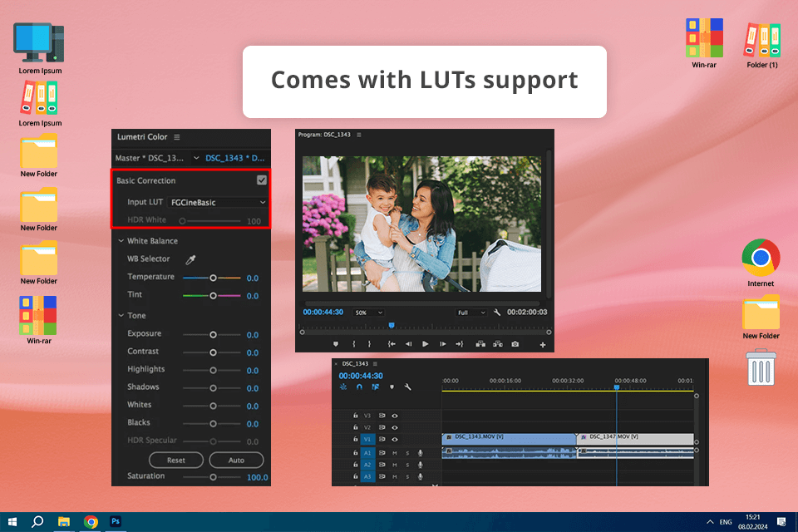Click the Tint slider handle
The image size is (798, 532).
pos(214,296)
